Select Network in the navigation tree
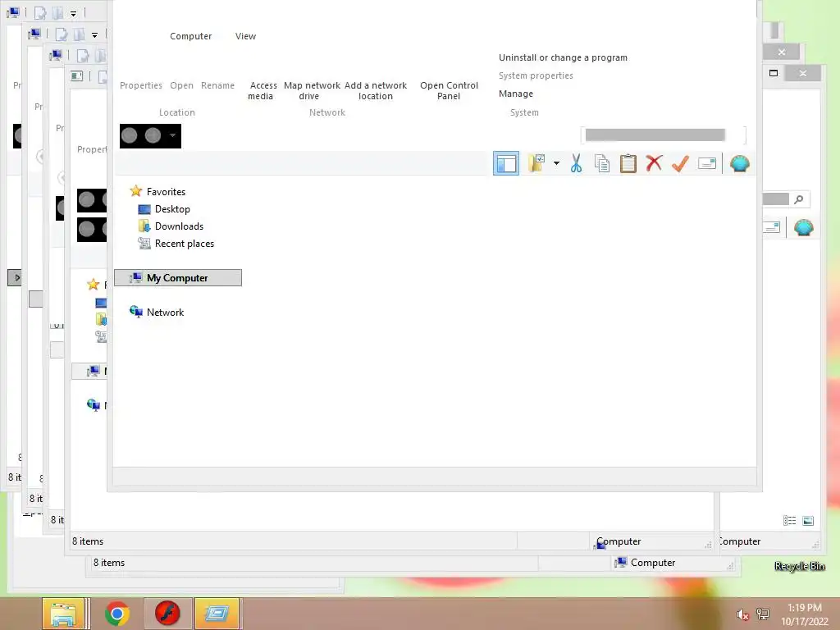Image resolution: width=840 pixels, height=630 pixels. pos(165,313)
